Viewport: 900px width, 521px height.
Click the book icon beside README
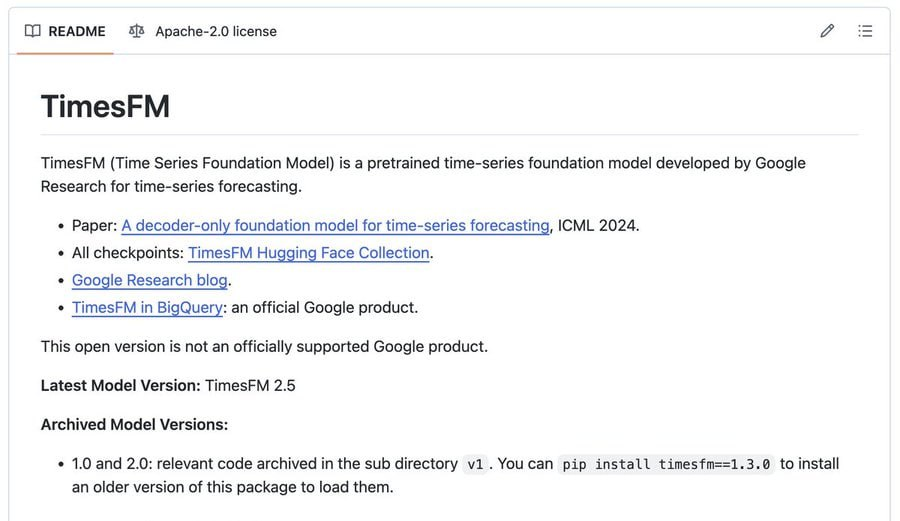pos(33,31)
